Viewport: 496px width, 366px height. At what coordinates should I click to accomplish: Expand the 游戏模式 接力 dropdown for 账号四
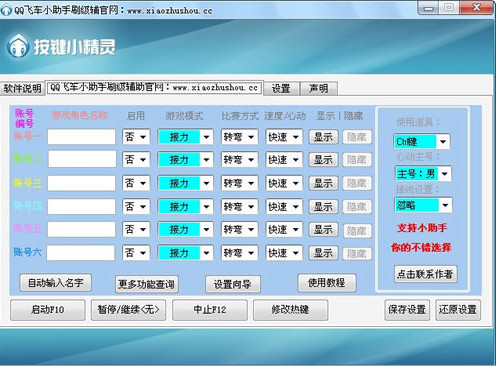tap(185, 206)
